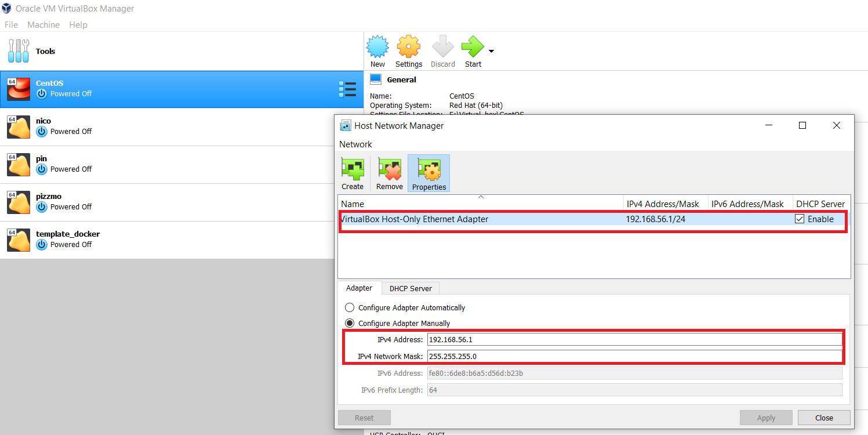
Task: Select the nico VM icon
Action: click(x=19, y=127)
